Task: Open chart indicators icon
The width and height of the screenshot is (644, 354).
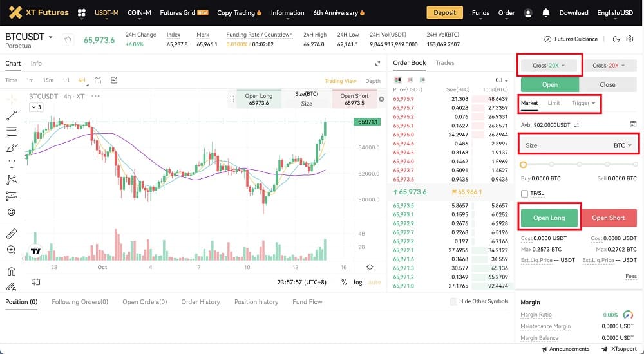Action: pos(98,80)
